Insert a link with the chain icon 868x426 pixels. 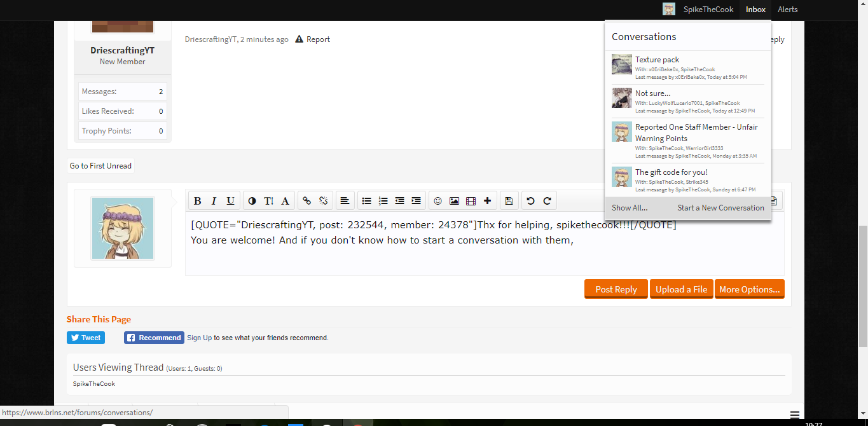pos(307,201)
